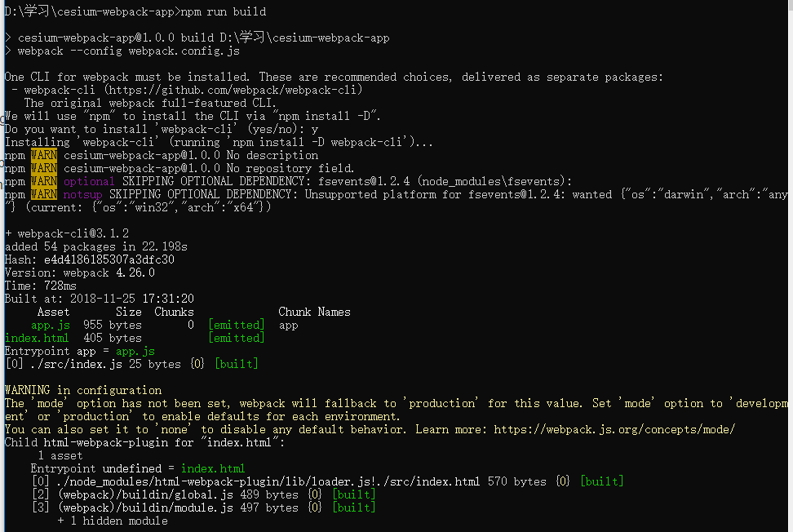Click the green app.js asset name
The height and width of the screenshot is (532, 793).
coord(51,325)
